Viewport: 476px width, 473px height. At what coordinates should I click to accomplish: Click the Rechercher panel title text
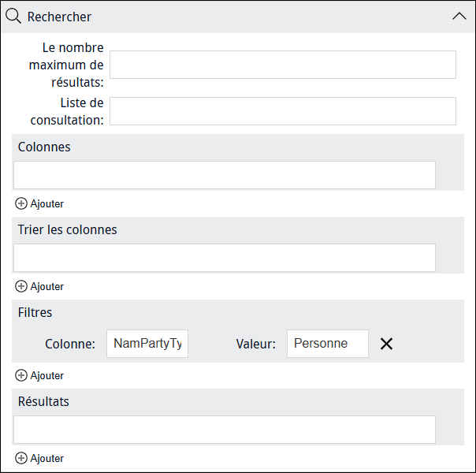point(59,17)
